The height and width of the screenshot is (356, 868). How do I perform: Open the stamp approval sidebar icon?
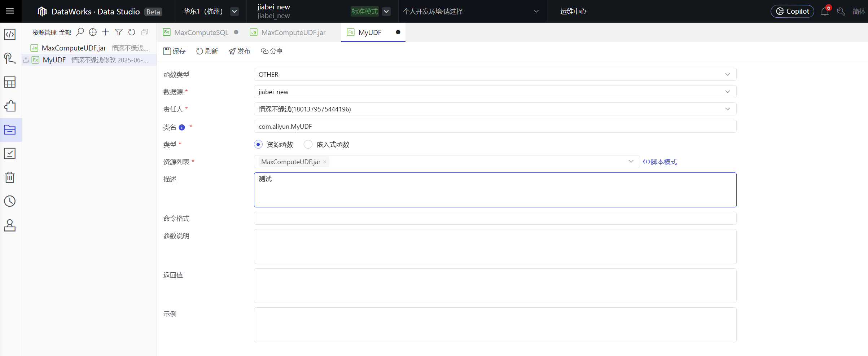pos(10,225)
